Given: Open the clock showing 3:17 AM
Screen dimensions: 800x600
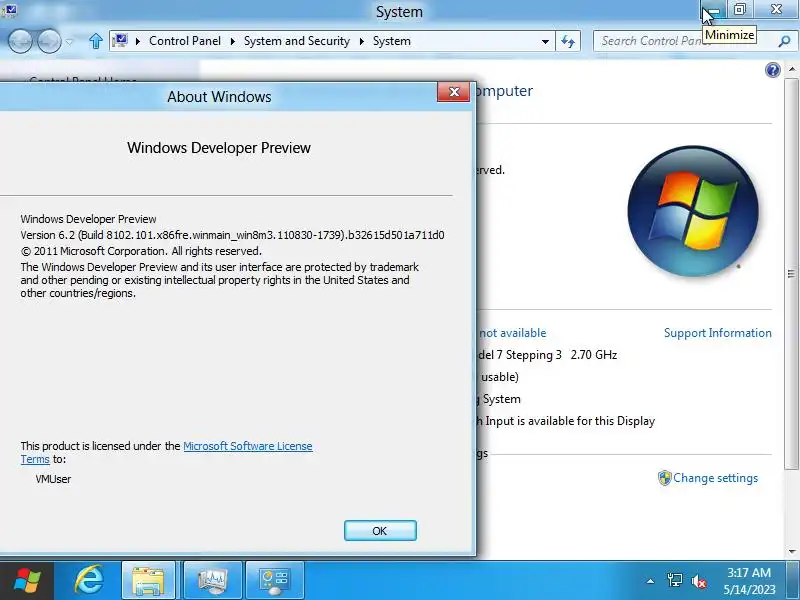Looking at the screenshot, I should point(748,572).
